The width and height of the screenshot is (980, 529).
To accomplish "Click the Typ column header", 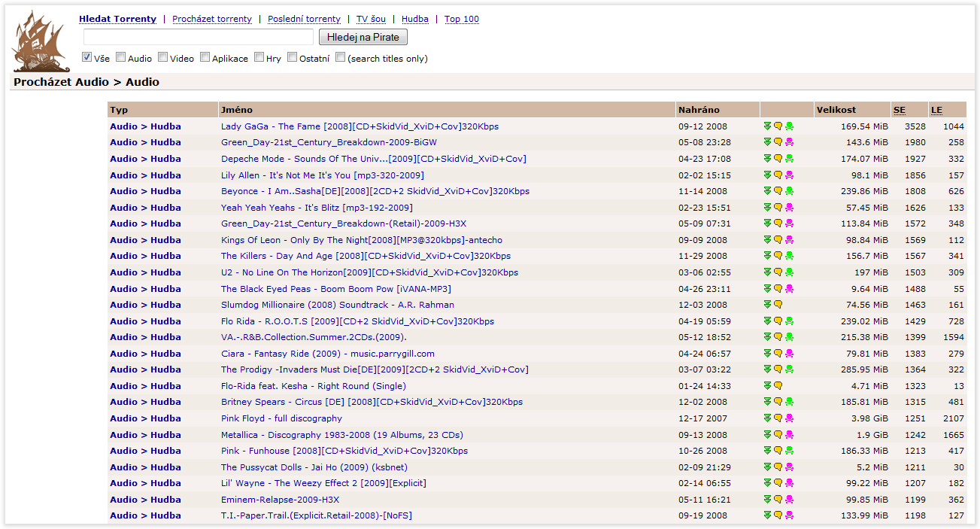I will tap(119, 110).
